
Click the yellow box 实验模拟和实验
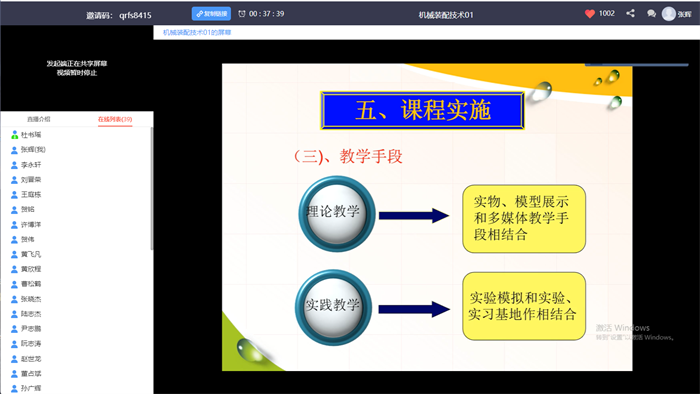(524, 306)
